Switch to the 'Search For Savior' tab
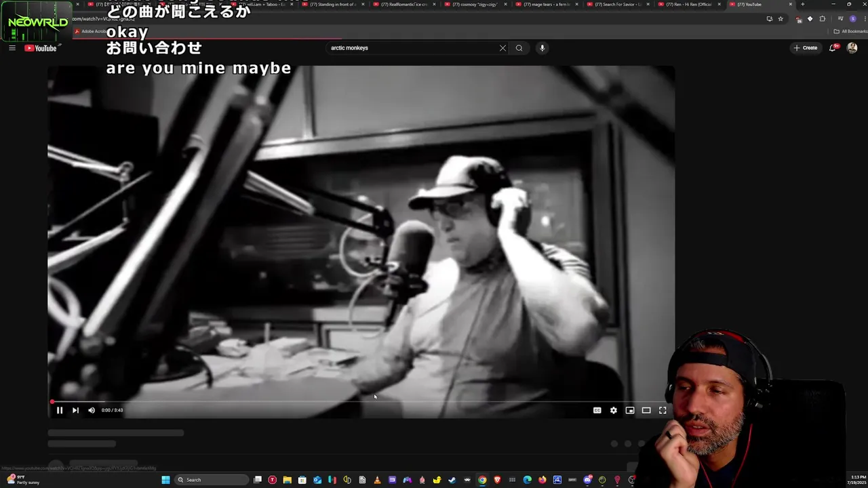The image size is (868, 488). [x=620, y=5]
